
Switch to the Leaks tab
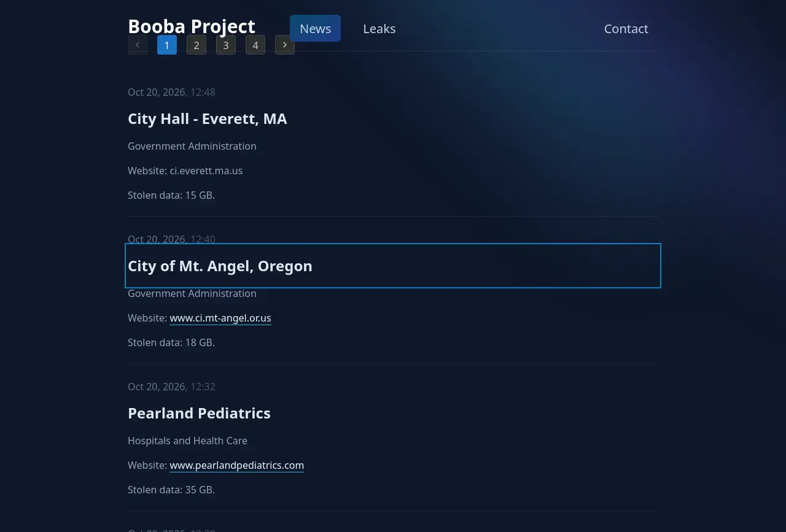[x=379, y=28]
